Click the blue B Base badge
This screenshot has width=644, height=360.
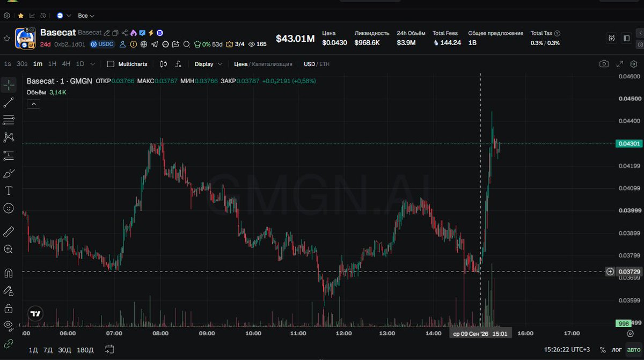159,33
